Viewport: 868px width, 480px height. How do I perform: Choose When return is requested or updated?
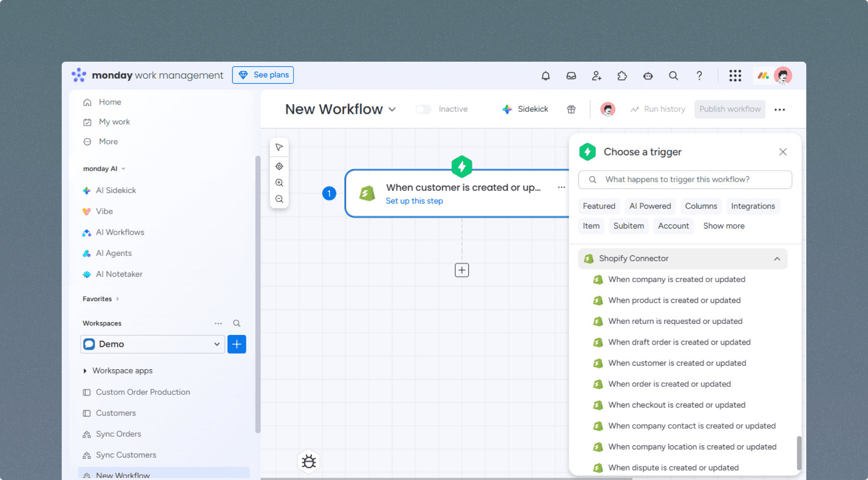point(675,321)
